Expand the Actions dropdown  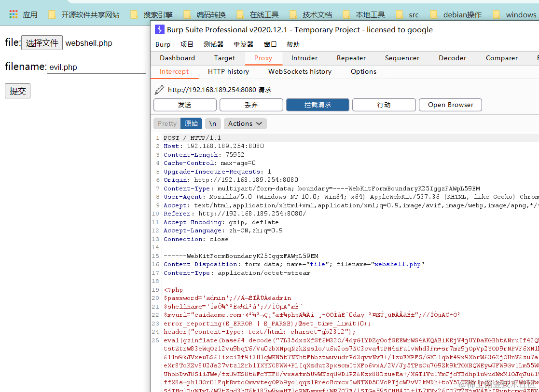coord(245,124)
